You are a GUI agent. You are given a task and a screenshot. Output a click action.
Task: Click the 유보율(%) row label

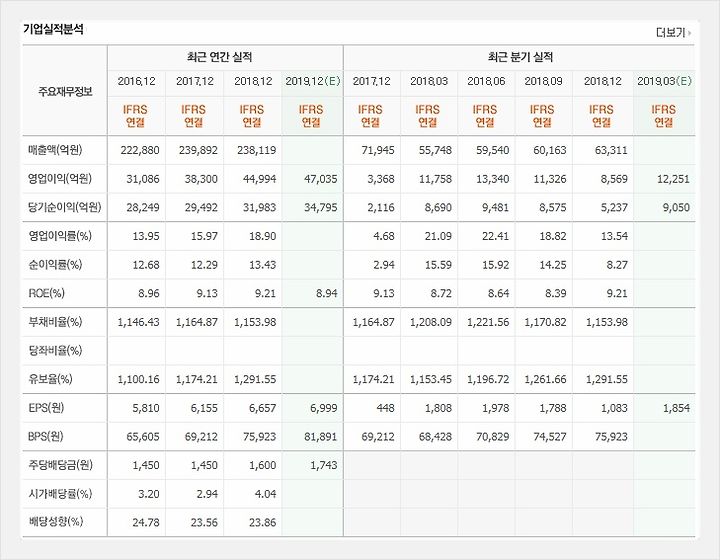click(51, 379)
